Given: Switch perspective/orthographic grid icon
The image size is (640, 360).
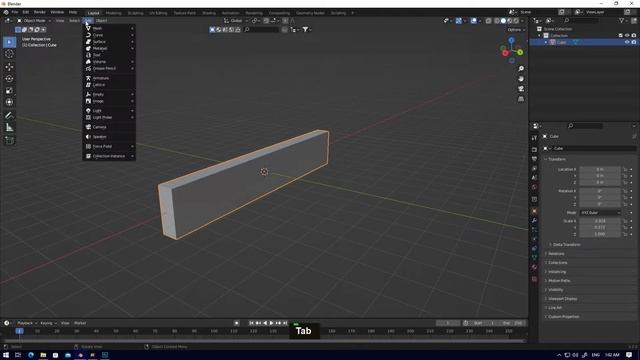Looking at the screenshot, I should tap(521, 99).
